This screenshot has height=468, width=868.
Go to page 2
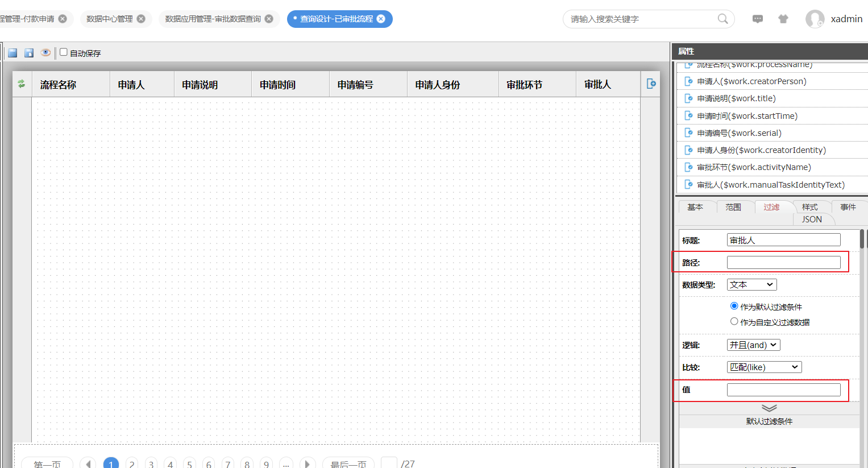pyautogui.click(x=132, y=464)
